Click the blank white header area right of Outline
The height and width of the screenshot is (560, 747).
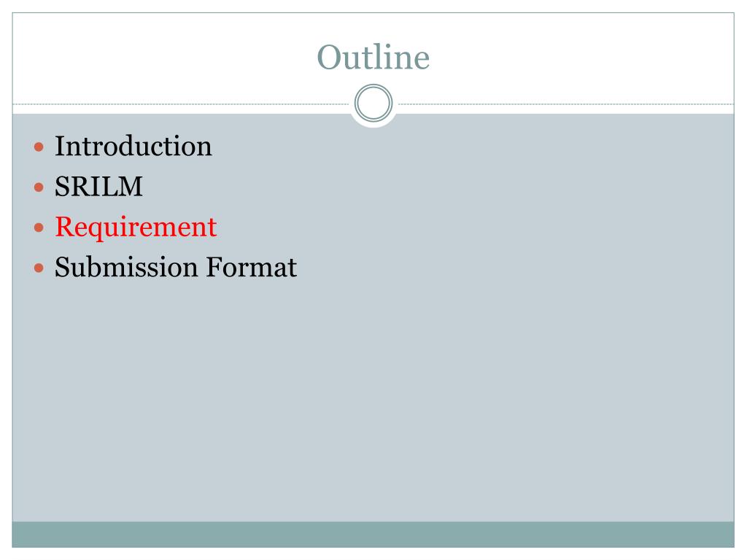[x=581, y=57]
